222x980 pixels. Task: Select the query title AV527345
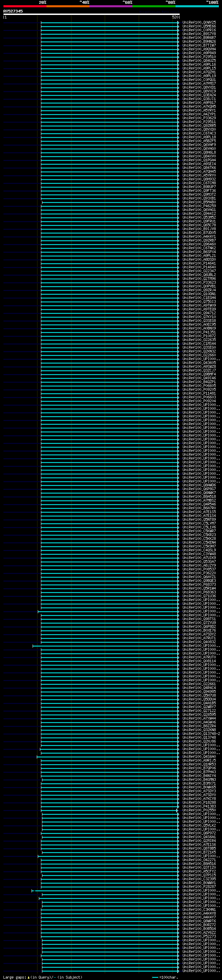13,11
